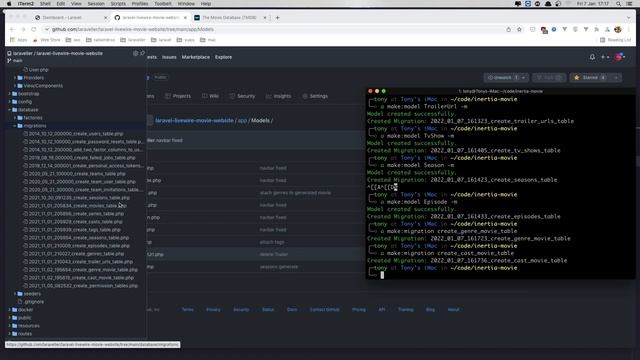Open the GitHub user avatar menu
Image resolution: width=640 pixels, height=360 pixels.
pyautogui.click(x=620, y=57)
